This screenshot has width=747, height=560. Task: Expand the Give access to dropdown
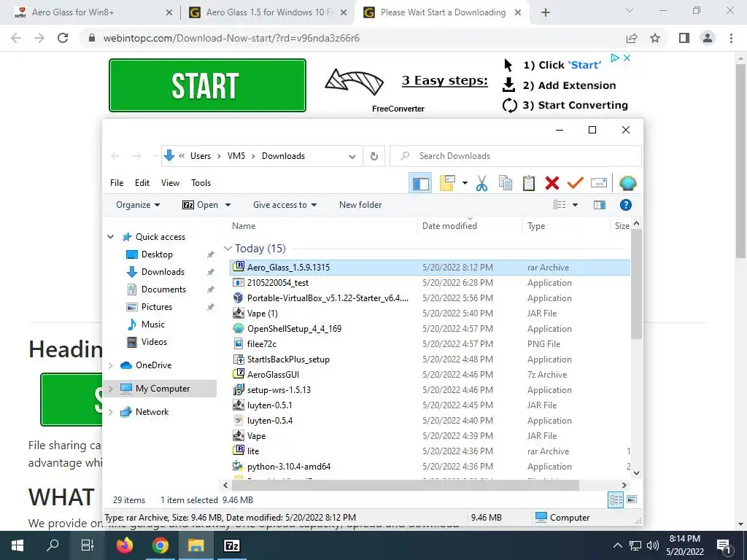[x=285, y=205]
